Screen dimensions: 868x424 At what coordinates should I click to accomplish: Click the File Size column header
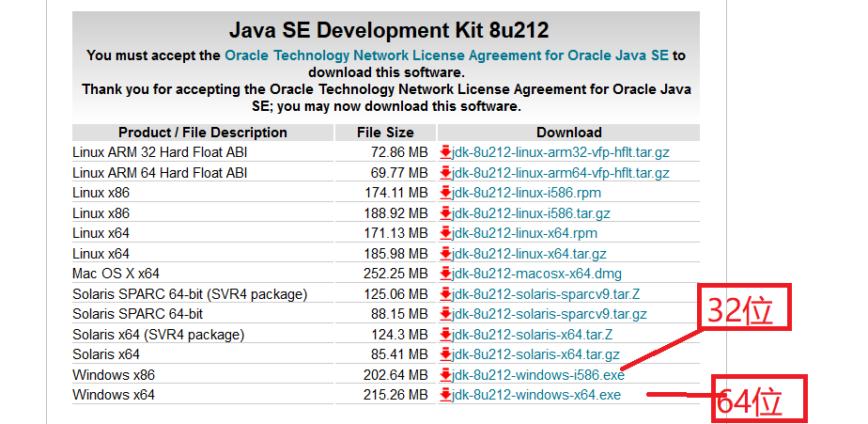coord(385,133)
